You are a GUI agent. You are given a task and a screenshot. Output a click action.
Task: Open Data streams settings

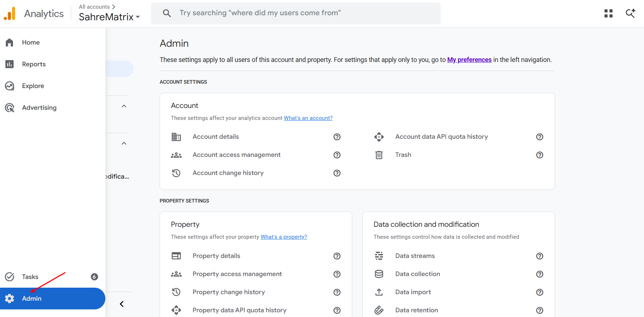tap(415, 256)
